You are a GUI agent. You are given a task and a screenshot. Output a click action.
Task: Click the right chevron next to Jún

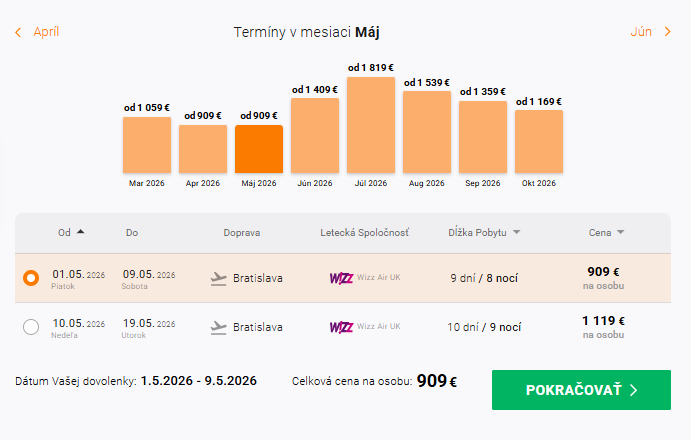[x=667, y=32]
